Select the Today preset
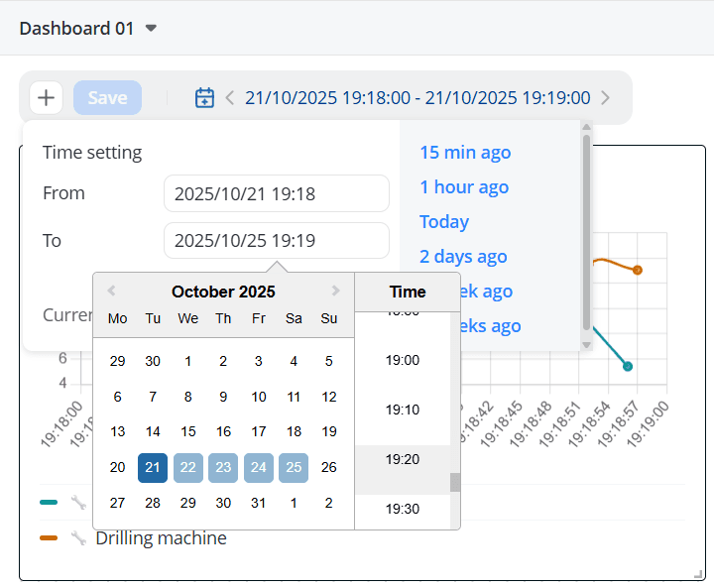Screen dimensions: 714x588 (x=444, y=222)
